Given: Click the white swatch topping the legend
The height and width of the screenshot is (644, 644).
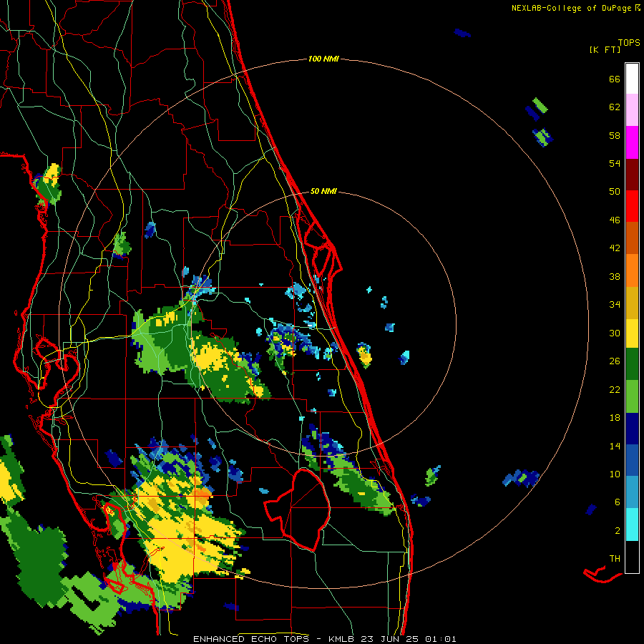Looking at the screenshot, I should 632,79.
